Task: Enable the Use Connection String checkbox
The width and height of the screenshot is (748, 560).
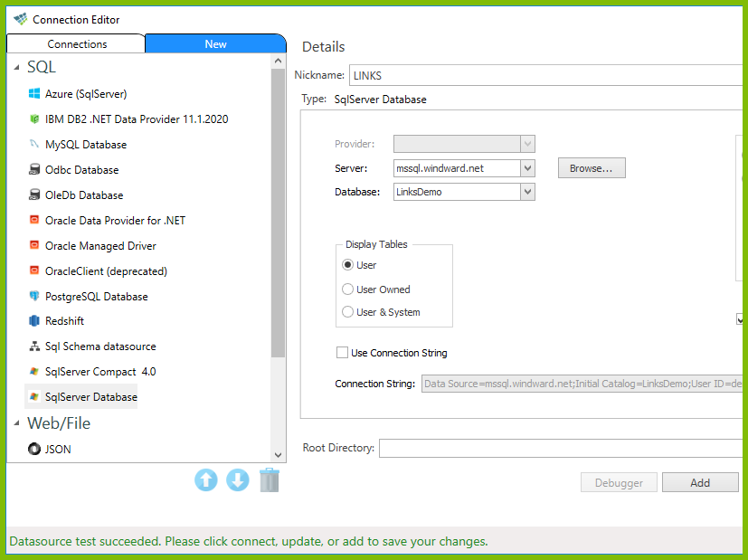Action: pos(342,353)
